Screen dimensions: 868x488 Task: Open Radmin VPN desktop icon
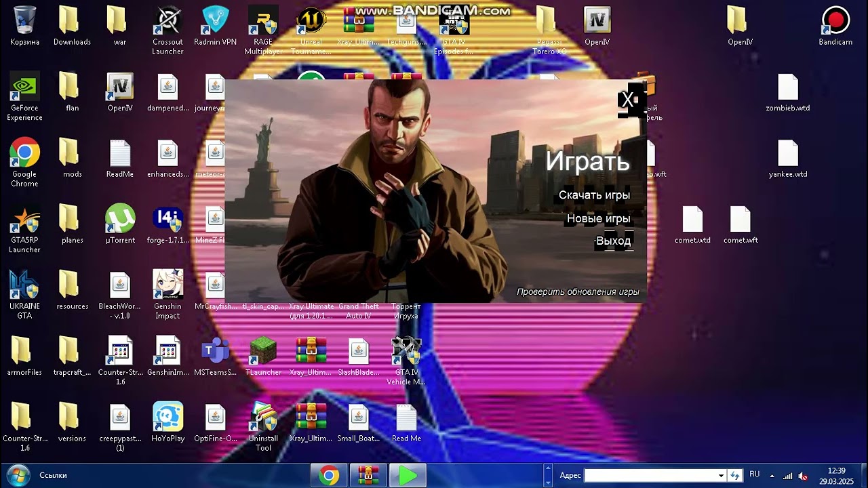click(x=216, y=27)
